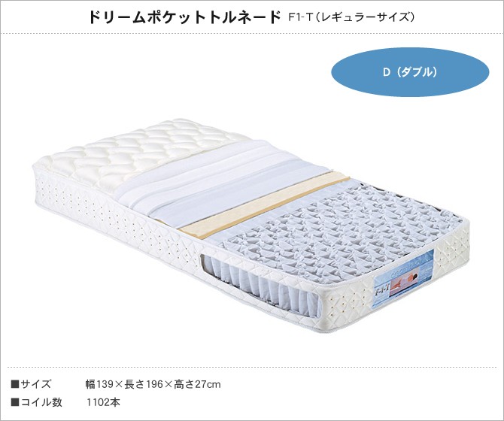Click the beige foam layer strip
The width and height of the screenshot is (504, 421).
coord(263,205)
